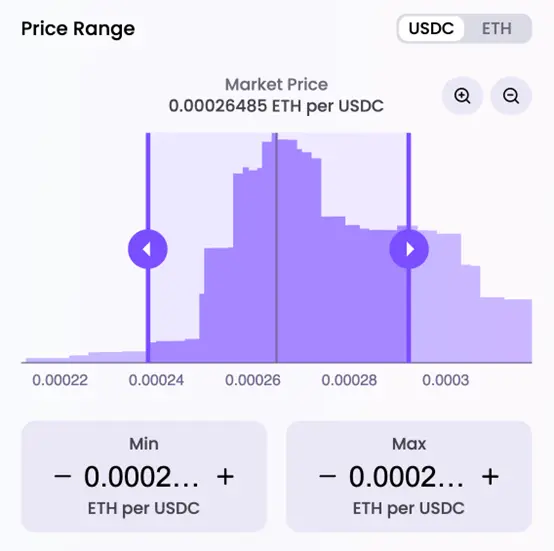
Task: Click the Max price value field
Action: (x=406, y=477)
